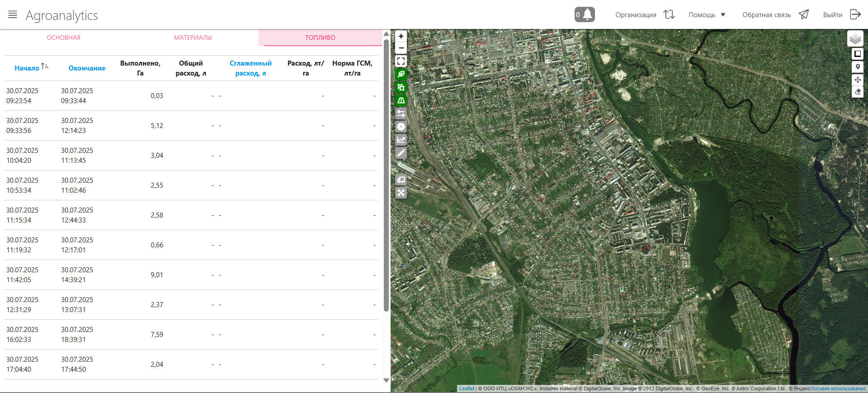Select the eraser tool on the map

pos(858,92)
